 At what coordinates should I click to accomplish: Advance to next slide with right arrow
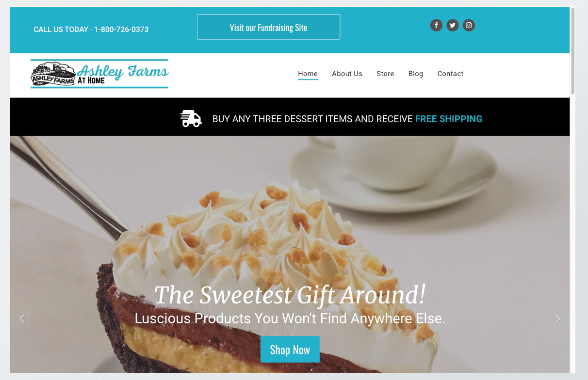tap(558, 318)
